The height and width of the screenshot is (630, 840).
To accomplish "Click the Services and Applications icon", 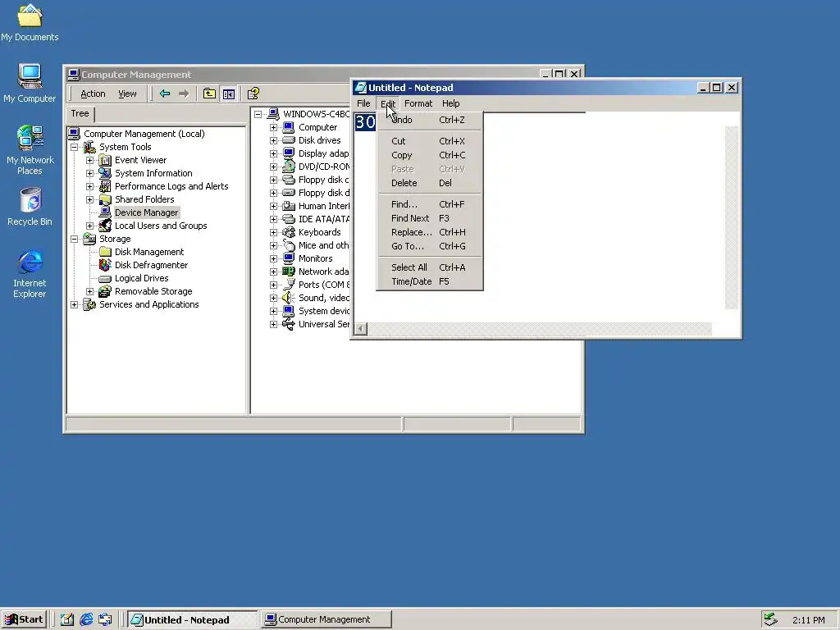I will [89, 304].
